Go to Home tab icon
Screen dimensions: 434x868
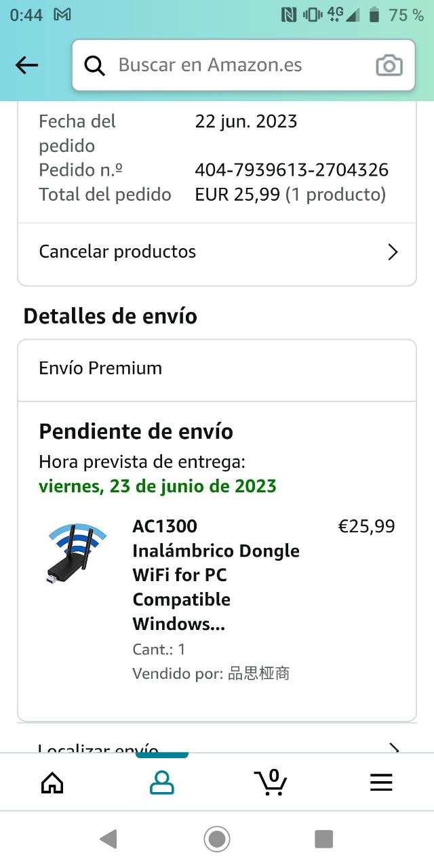[x=52, y=783]
